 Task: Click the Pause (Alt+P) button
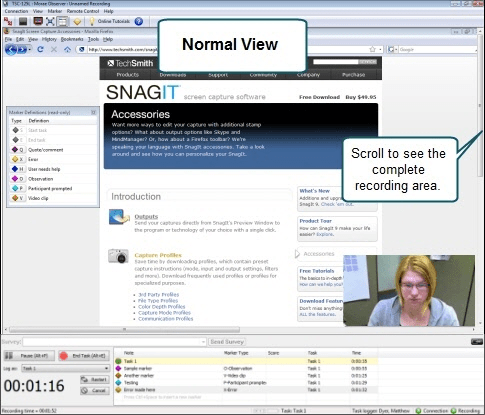click(x=29, y=356)
